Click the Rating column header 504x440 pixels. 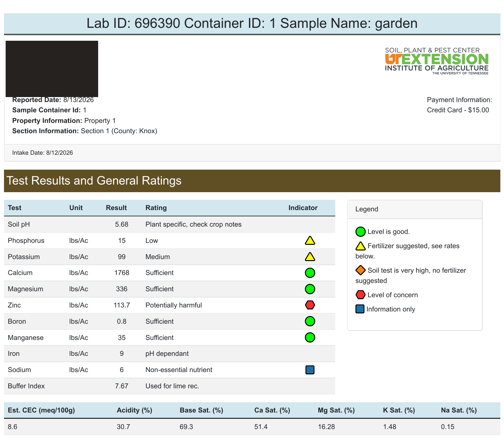point(156,208)
